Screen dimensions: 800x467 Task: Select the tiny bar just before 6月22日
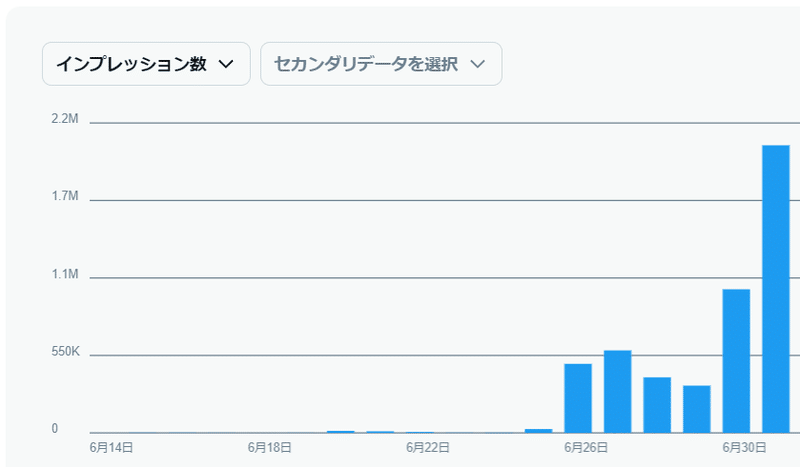[x=380, y=432]
